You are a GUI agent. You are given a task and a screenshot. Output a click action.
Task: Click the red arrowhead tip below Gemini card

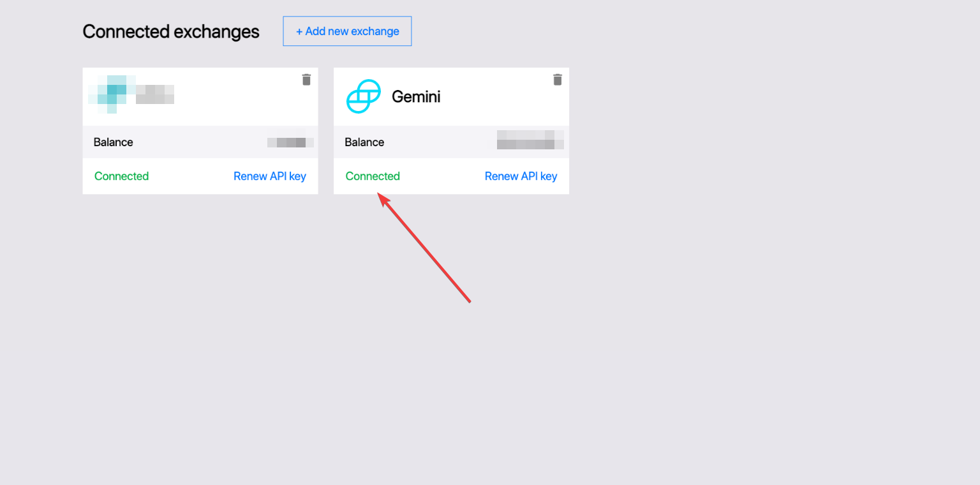pos(382,198)
